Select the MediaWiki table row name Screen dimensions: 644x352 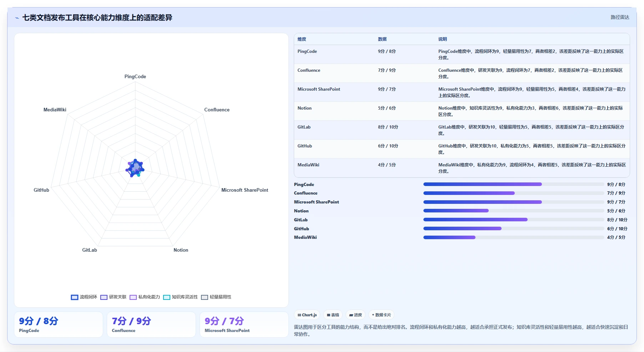[x=308, y=165]
